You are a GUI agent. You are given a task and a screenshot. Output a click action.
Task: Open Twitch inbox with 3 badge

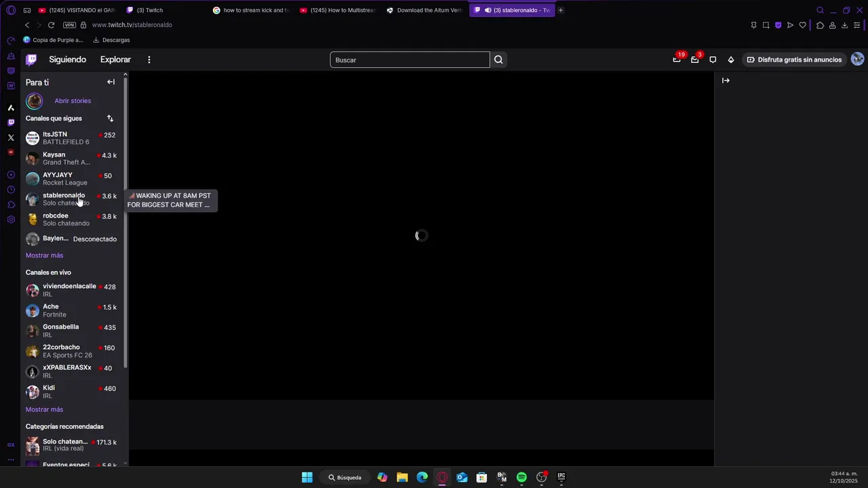click(695, 60)
